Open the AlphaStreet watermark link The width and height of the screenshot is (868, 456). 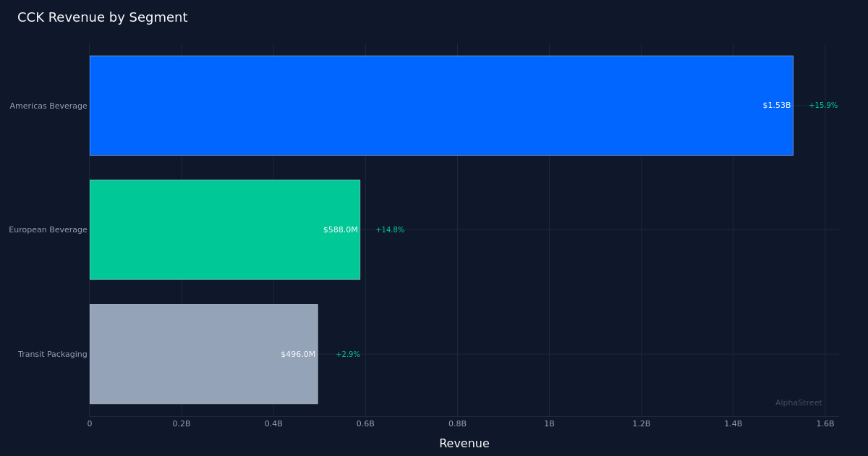[798, 402]
